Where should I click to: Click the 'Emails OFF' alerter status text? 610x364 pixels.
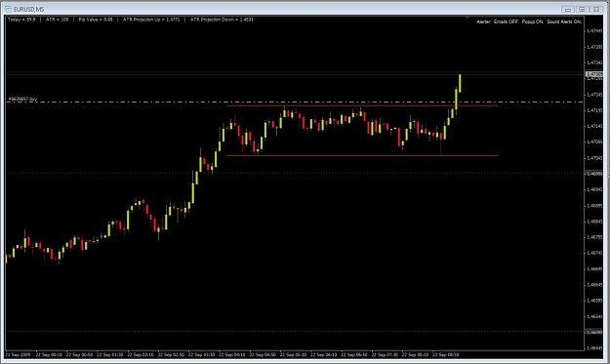coord(506,21)
